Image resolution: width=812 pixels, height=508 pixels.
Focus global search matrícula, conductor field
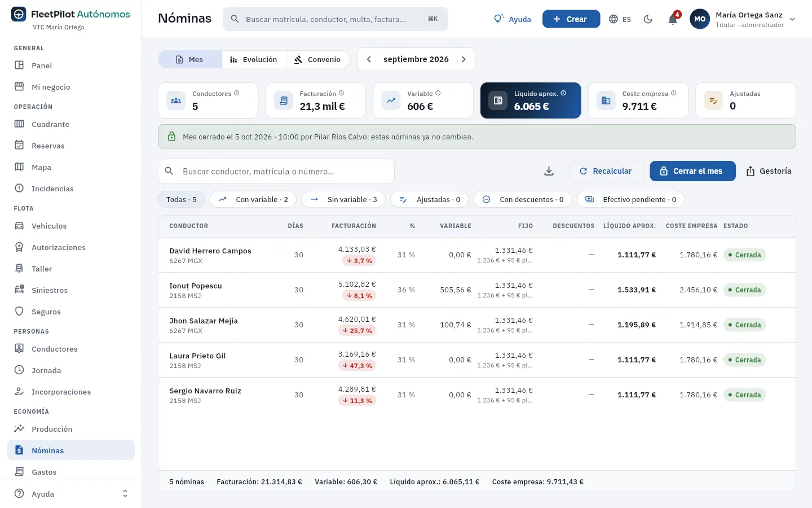pos(336,19)
